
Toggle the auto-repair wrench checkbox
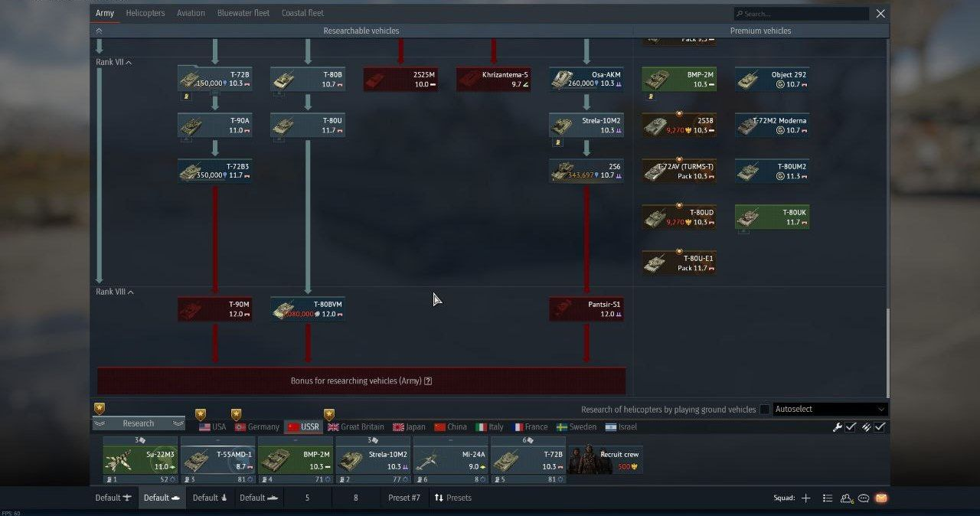click(x=850, y=427)
